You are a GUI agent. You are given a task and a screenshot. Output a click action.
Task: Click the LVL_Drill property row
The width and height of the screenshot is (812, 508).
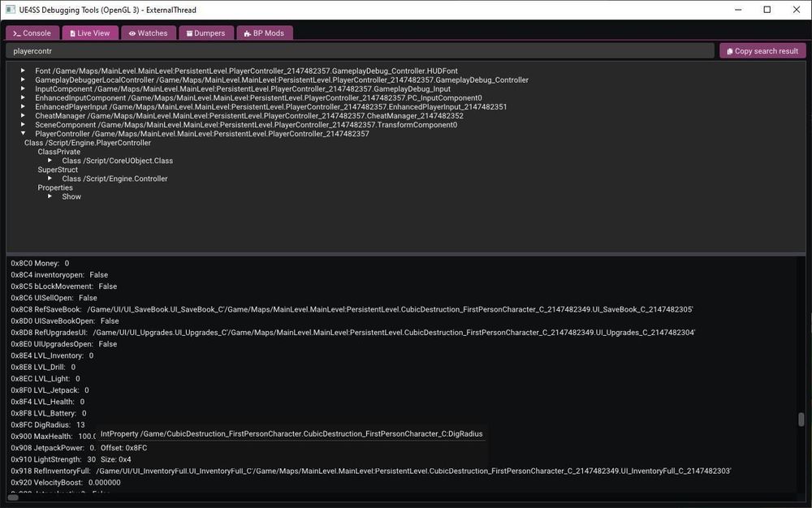[x=43, y=368]
